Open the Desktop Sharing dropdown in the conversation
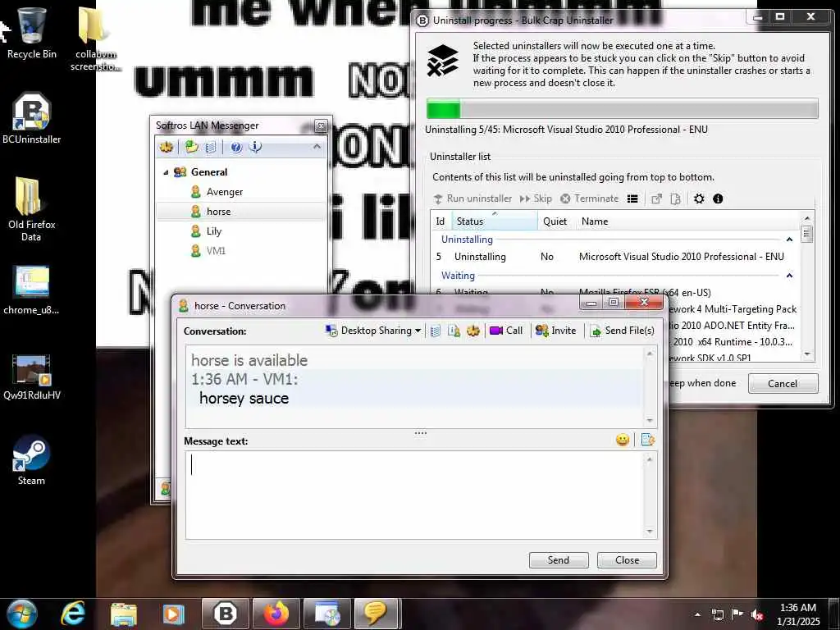Viewport: 840px width, 630px height. pos(373,331)
